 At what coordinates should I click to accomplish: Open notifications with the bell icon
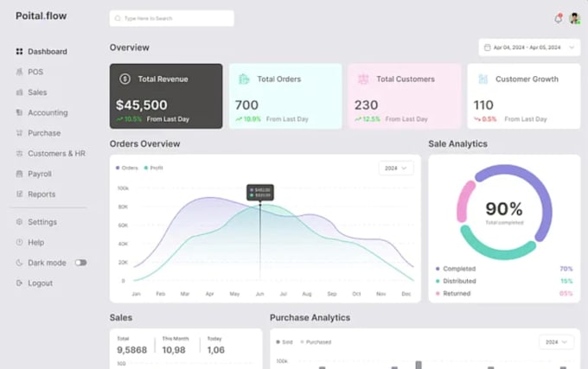[x=559, y=18]
